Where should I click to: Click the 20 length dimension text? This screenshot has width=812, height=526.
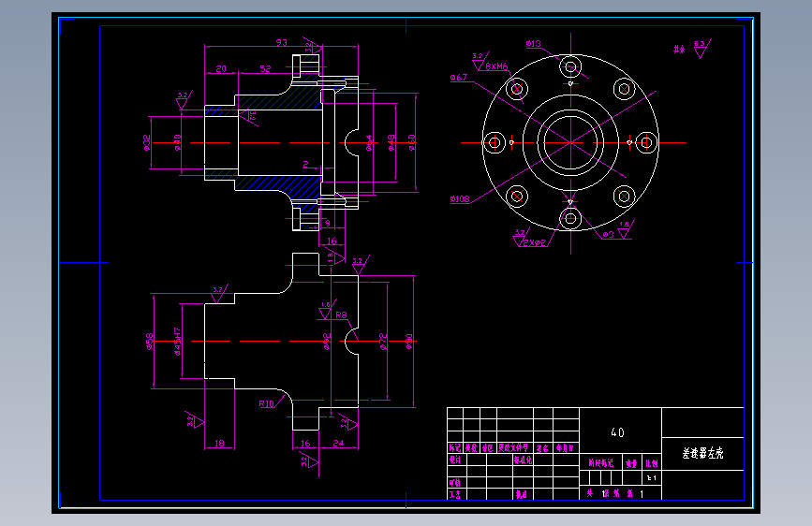221,68
